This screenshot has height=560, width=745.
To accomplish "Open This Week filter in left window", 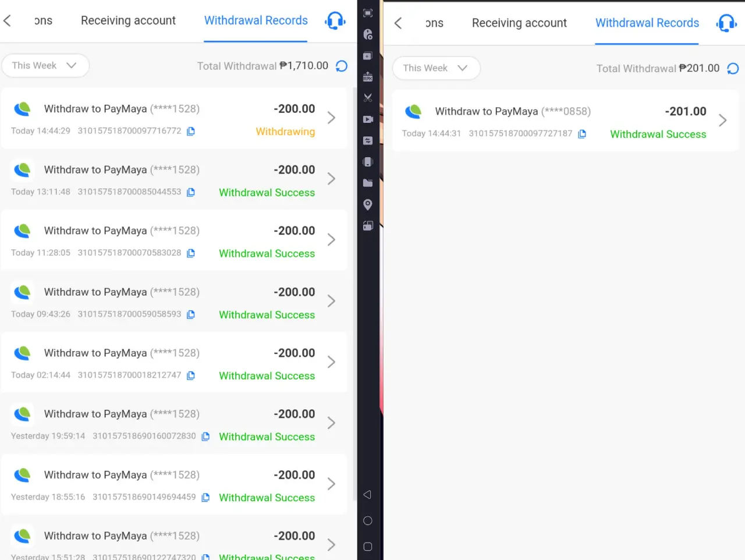I will (45, 66).
